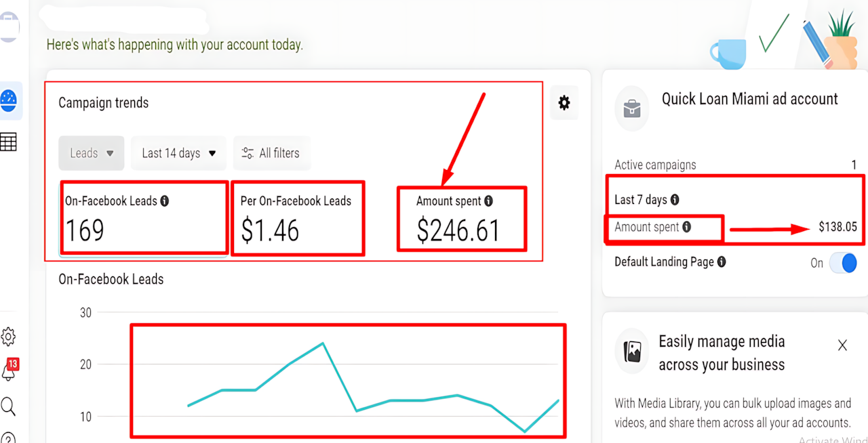This screenshot has width=868, height=443.
Task: Click info icon beside Default Landing Page
Action: tap(722, 261)
